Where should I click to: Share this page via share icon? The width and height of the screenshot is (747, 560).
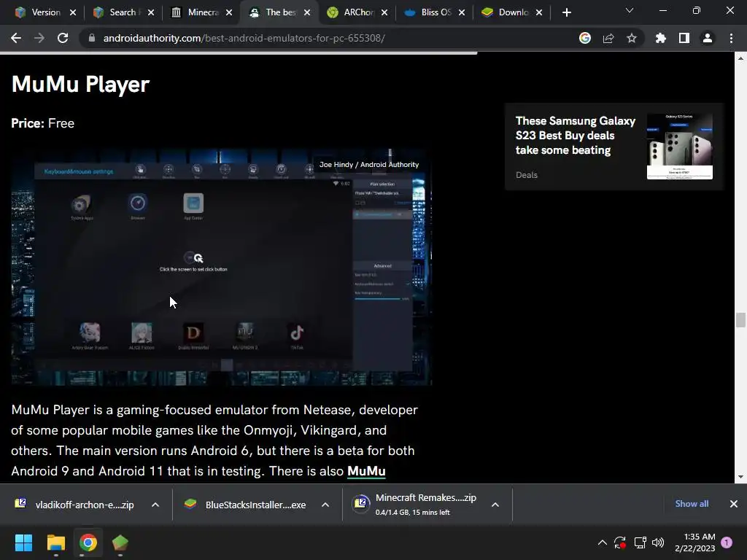[x=608, y=38]
